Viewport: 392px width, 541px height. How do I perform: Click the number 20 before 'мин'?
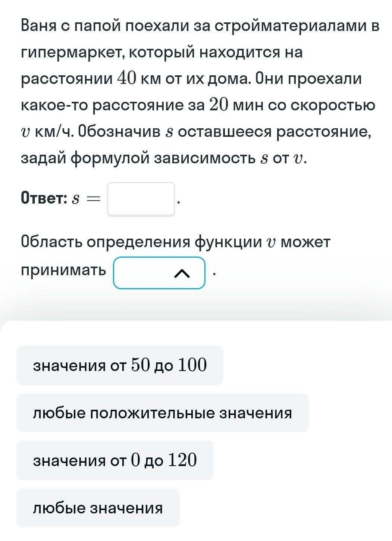(x=218, y=105)
